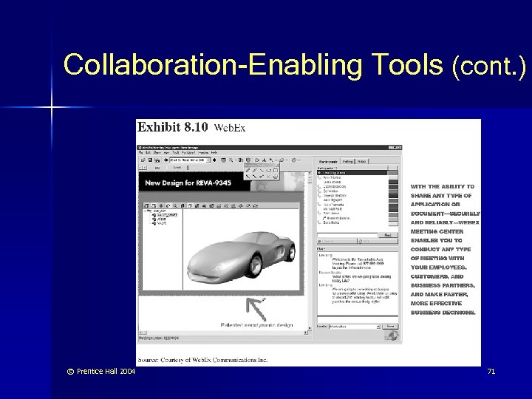The image size is (532, 399).
Task: Click the horizontal scrollbar below shared document
Action: (x=223, y=332)
